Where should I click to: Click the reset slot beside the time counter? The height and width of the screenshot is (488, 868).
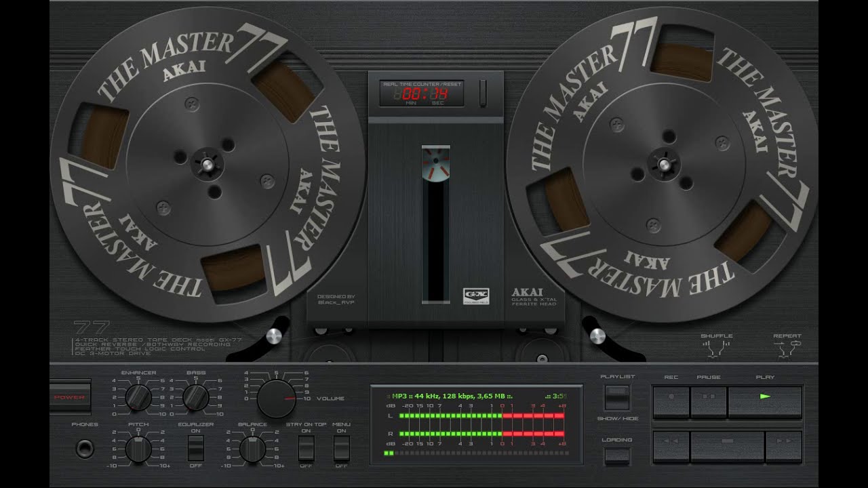coord(483,94)
